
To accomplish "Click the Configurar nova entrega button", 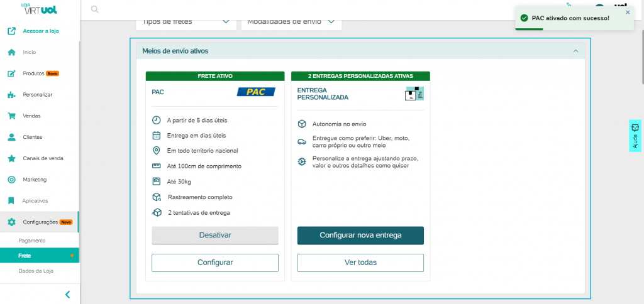I will pyautogui.click(x=360, y=236).
